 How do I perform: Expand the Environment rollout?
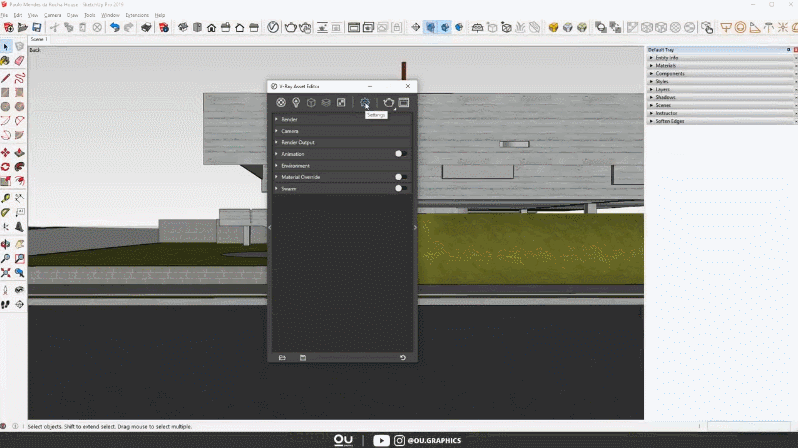(295, 165)
